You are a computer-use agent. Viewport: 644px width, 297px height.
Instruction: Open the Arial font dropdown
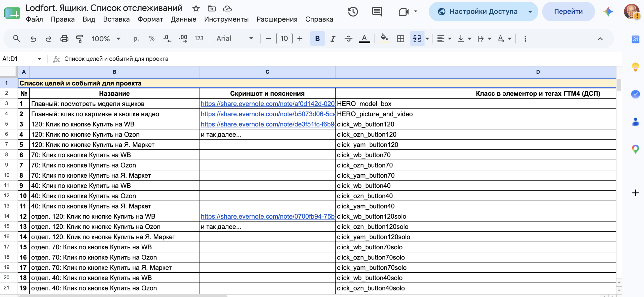tap(235, 39)
